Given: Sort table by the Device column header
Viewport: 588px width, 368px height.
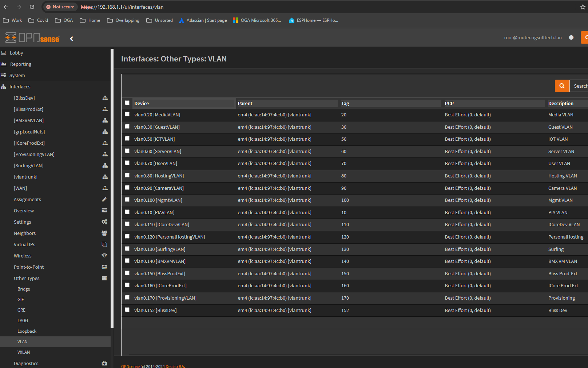Looking at the screenshot, I should (x=184, y=103).
